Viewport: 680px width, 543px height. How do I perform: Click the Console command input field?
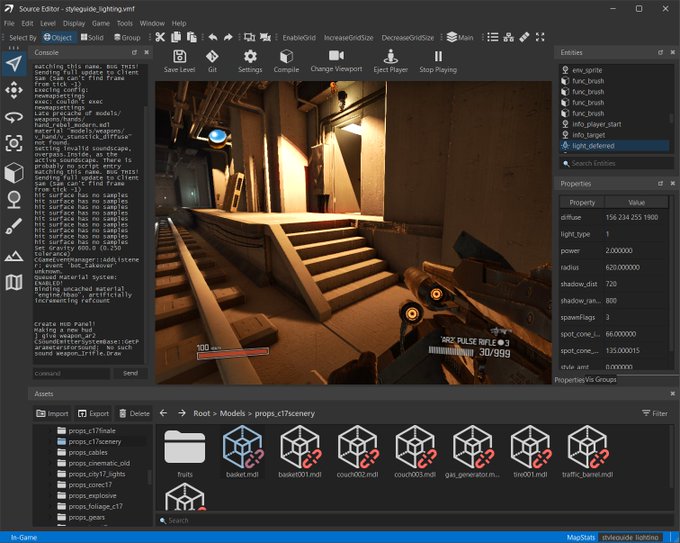tap(72, 373)
